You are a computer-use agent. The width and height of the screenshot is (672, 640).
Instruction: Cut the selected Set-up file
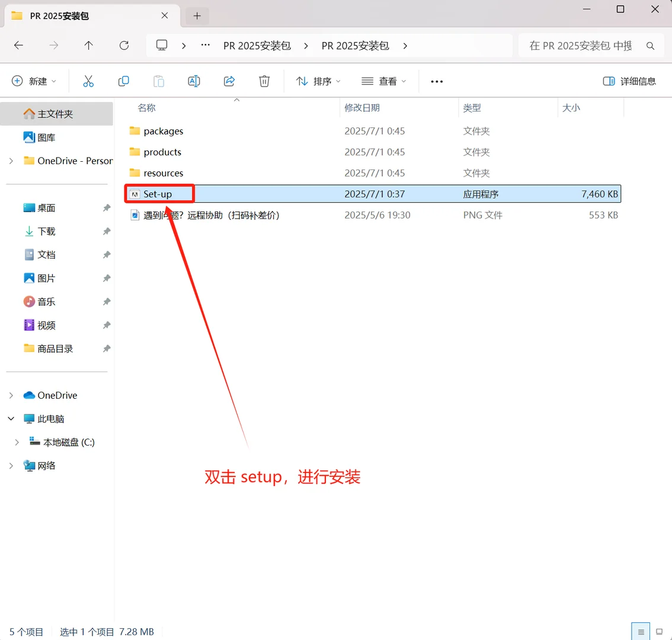pos(88,81)
